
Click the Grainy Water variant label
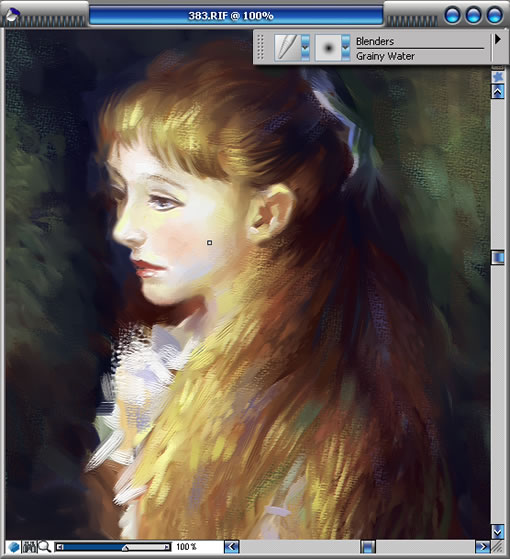[x=385, y=56]
